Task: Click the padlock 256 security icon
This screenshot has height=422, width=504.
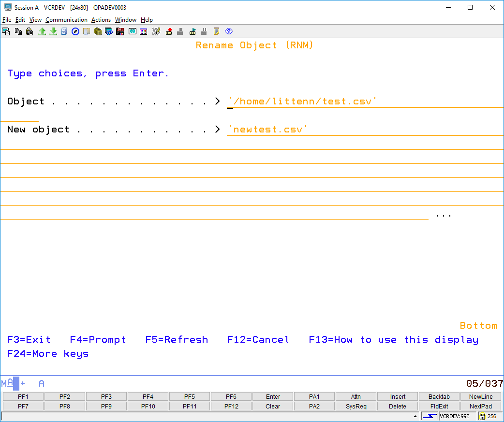Action: tap(482, 416)
